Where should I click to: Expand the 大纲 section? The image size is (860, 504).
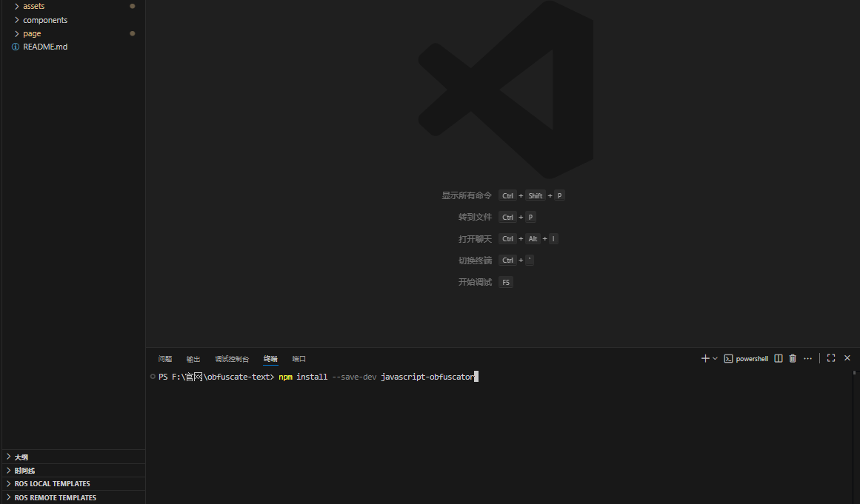pos(73,457)
